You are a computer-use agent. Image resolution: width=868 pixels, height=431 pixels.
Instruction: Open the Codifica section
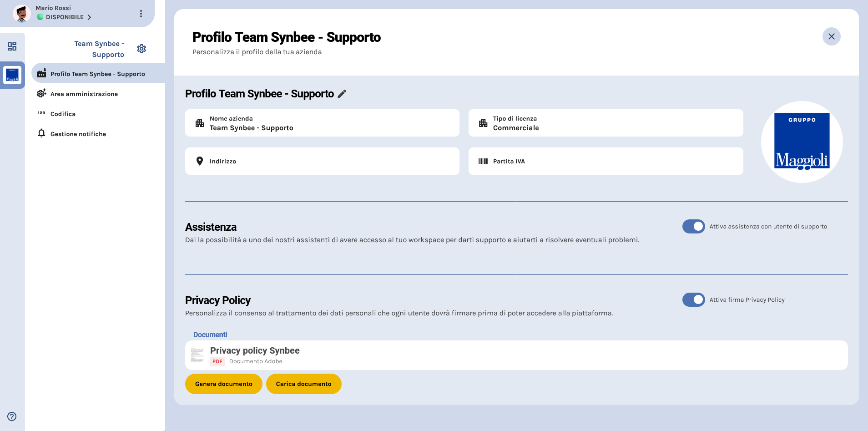(x=63, y=114)
